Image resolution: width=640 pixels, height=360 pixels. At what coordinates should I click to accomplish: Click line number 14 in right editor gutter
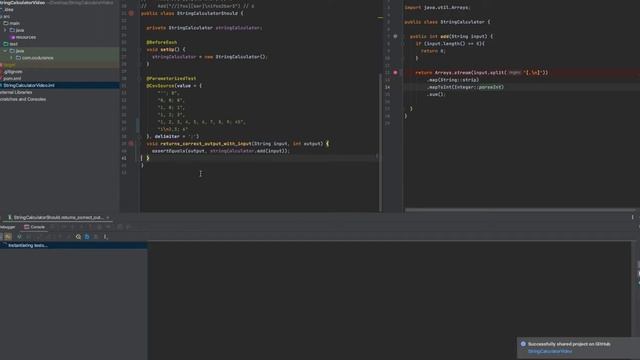[x=387, y=87]
